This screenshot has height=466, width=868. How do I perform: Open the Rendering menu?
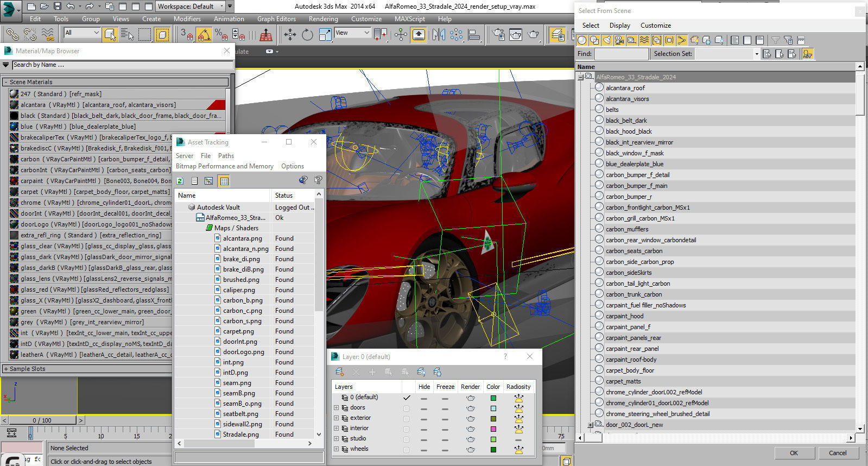[323, 18]
